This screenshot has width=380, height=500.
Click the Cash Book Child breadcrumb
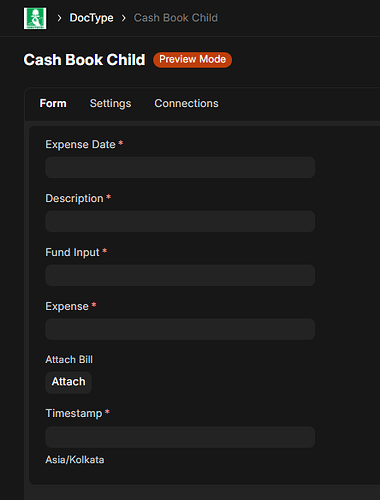point(176,18)
